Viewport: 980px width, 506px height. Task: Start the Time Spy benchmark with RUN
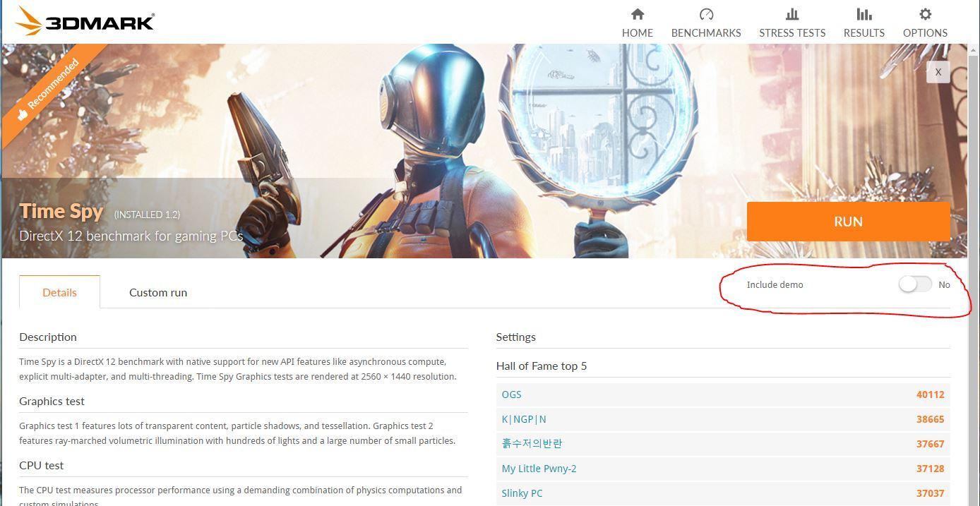point(848,222)
